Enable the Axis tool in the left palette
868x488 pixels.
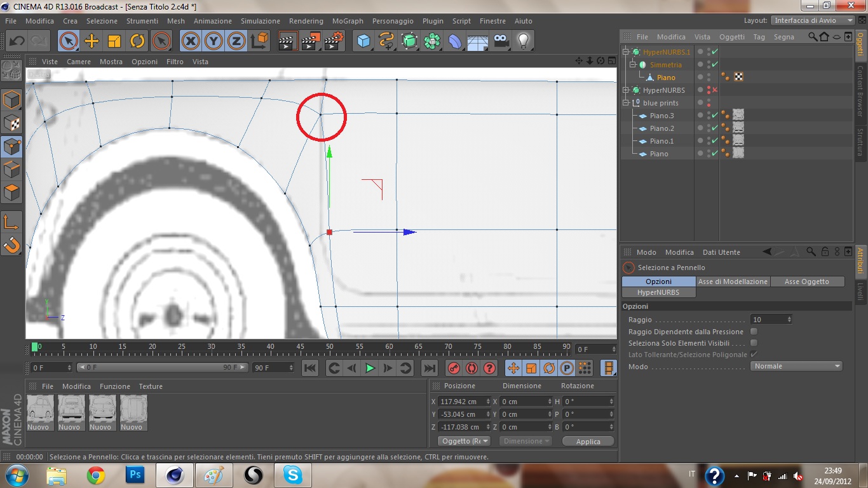(12, 221)
